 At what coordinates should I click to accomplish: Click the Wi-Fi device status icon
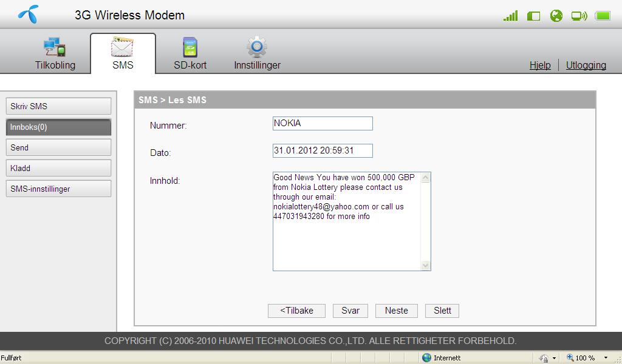579,16
